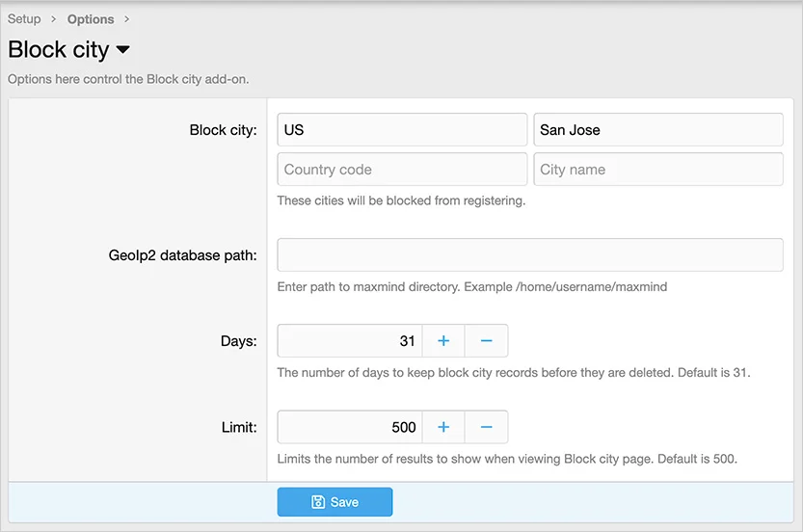Select the San Jose city field
This screenshot has width=803, height=532.
(657, 130)
